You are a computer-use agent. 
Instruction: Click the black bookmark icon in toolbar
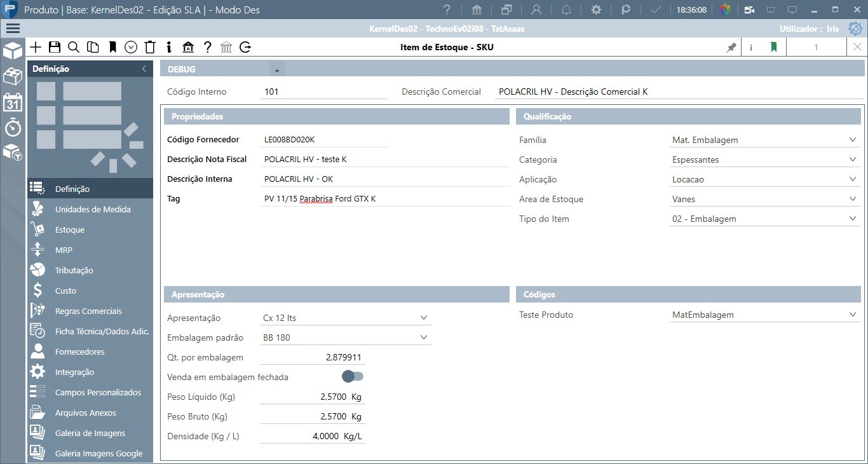point(112,47)
